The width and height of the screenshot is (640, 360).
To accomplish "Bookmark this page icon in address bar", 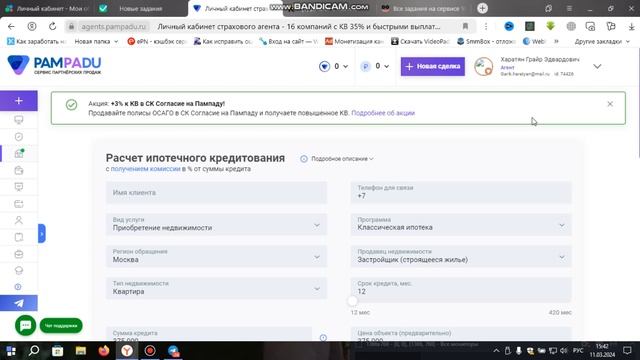I will click(465, 27).
